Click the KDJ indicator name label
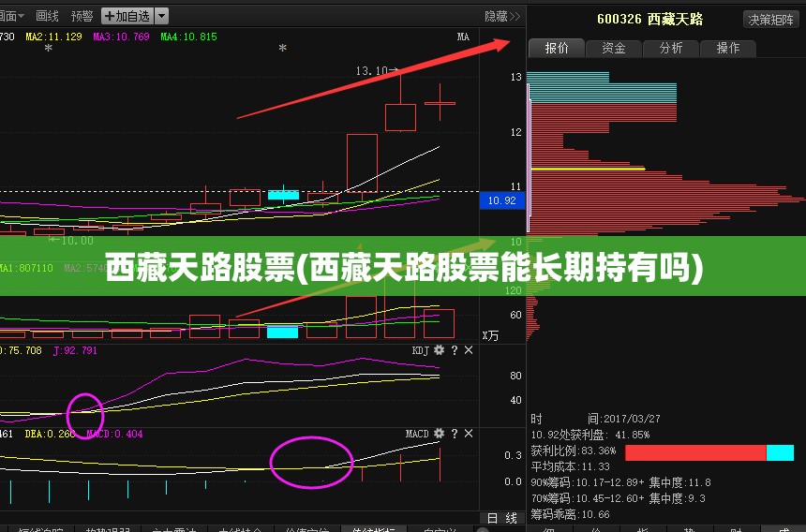Screen dimensions: 806x532 [420, 350]
